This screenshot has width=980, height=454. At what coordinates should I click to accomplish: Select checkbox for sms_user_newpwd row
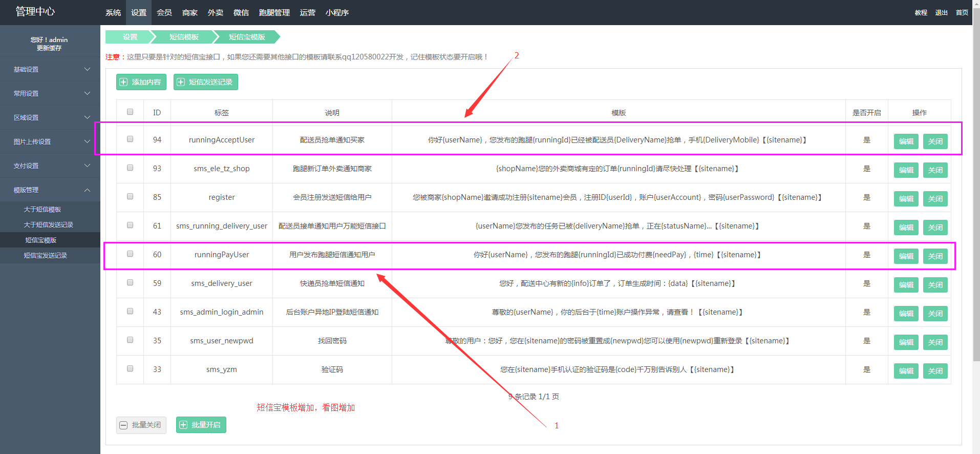click(x=130, y=340)
